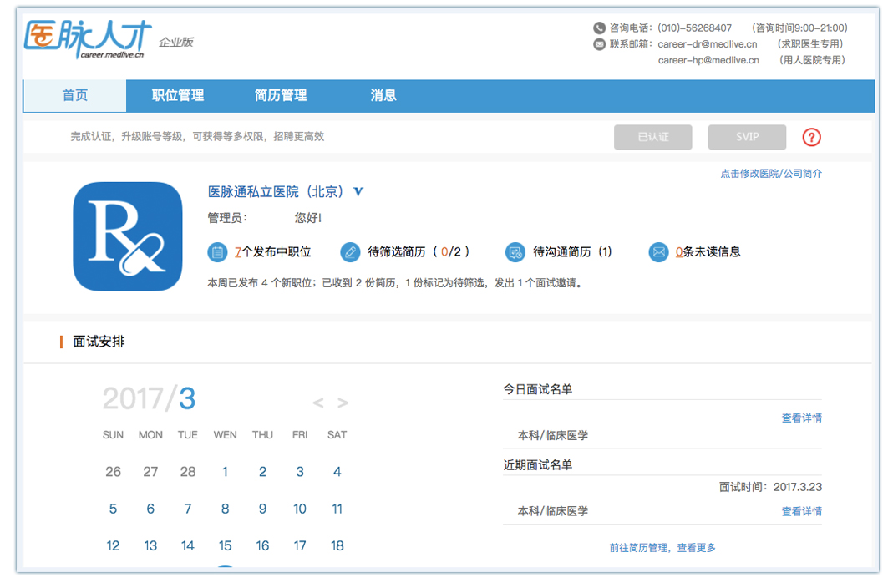883x588 pixels.
Task: Select calendar date 7
Action: pos(187,509)
